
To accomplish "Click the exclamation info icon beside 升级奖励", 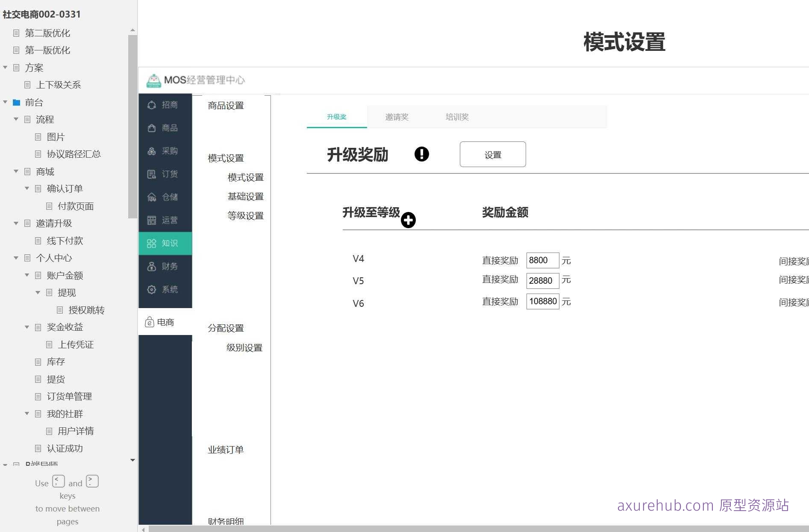I will (x=421, y=154).
